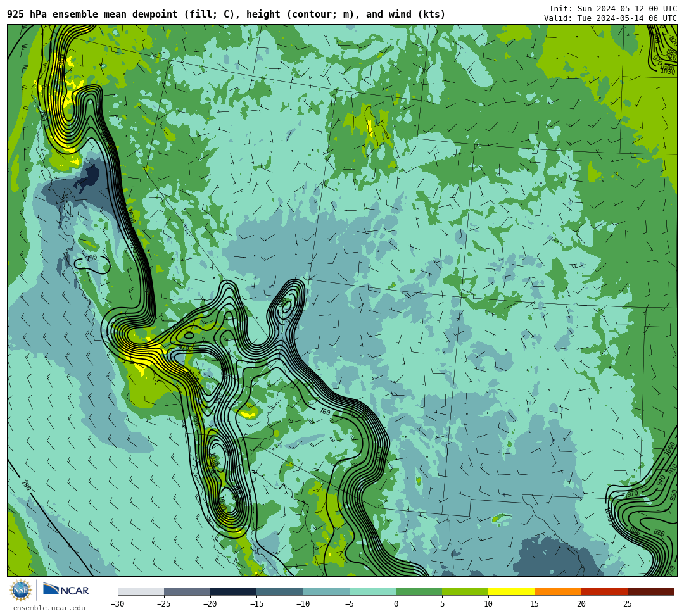
Task: Select the plot title text
Action: 226,15
